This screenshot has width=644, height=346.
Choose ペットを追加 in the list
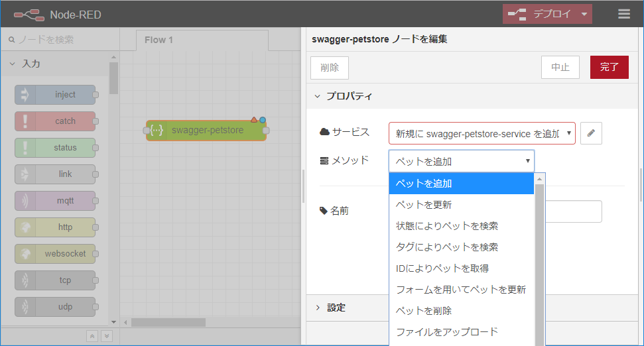461,184
